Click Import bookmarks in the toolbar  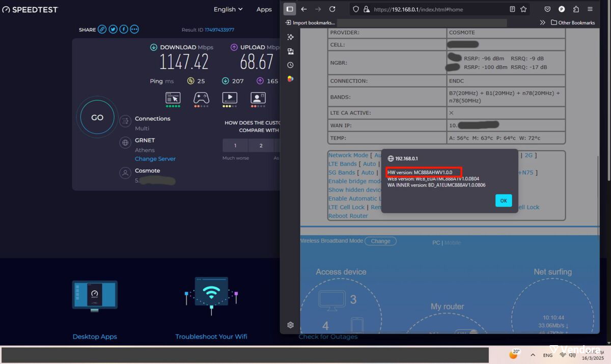pos(310,22)
